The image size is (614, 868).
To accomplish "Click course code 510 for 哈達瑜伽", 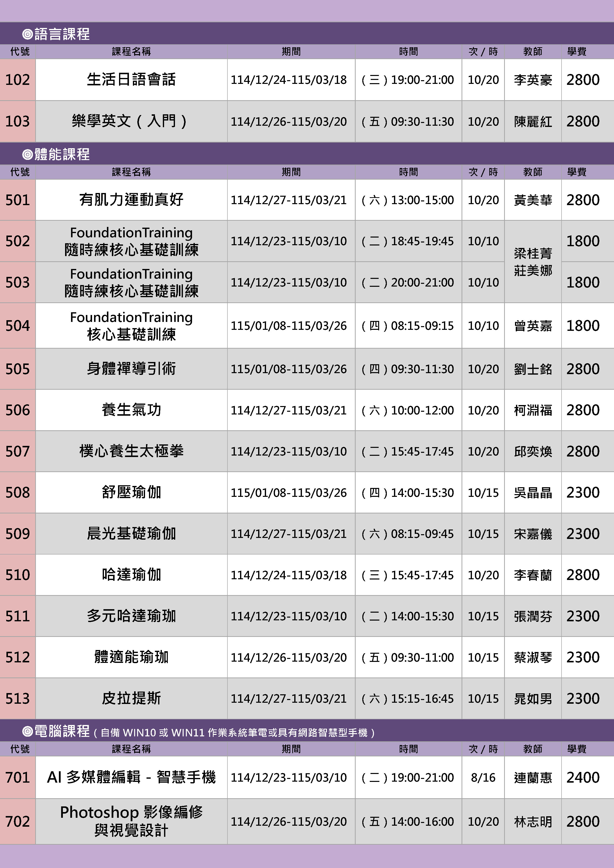I will pos(18,575).
